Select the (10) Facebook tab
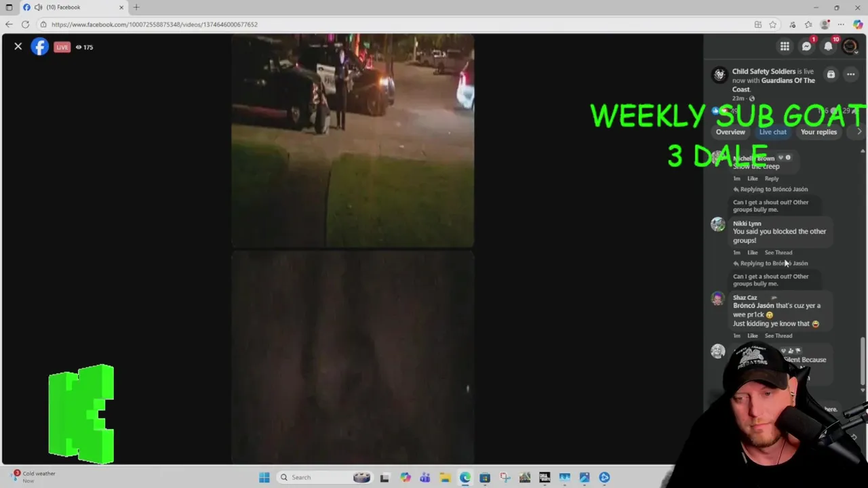 pos(74,7)
